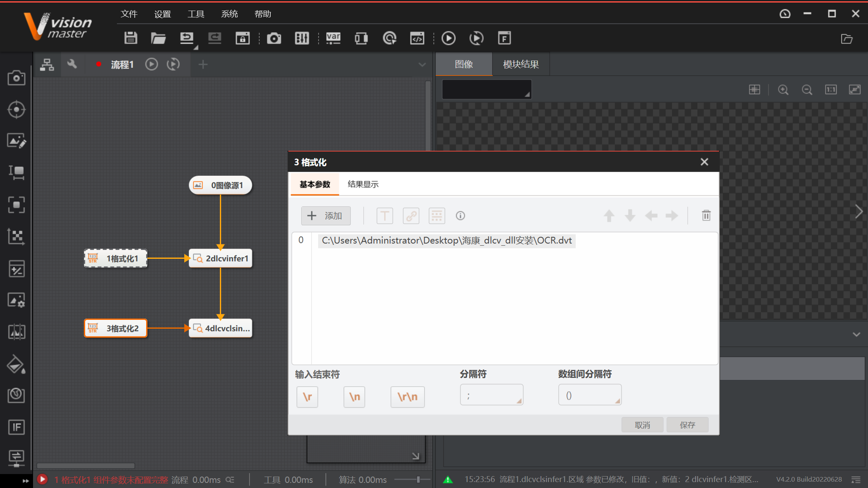Zoom in on the image view
The width and height of the screenshot is (868, 488).
click(783, 90)
